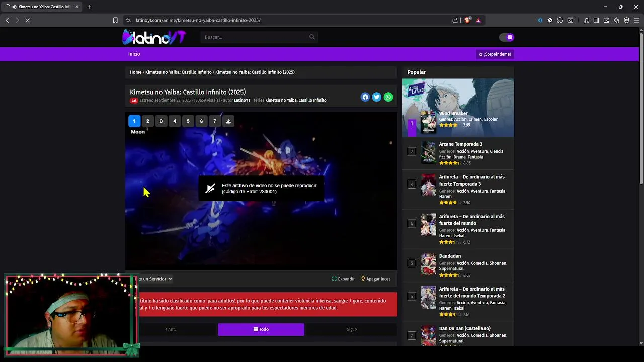This screenshot has width=644, height=362.
Task: Go to next episode Sig.
Action: click(352, 329)
